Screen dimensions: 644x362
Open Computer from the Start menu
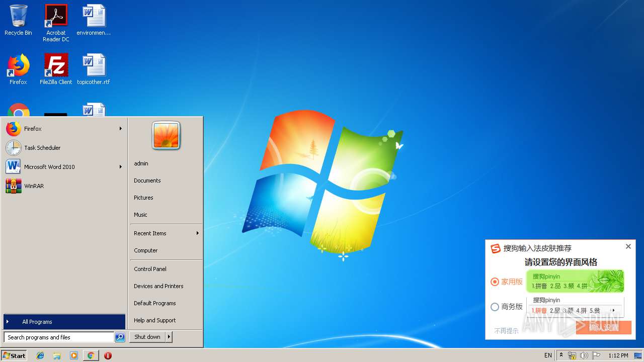146,250
